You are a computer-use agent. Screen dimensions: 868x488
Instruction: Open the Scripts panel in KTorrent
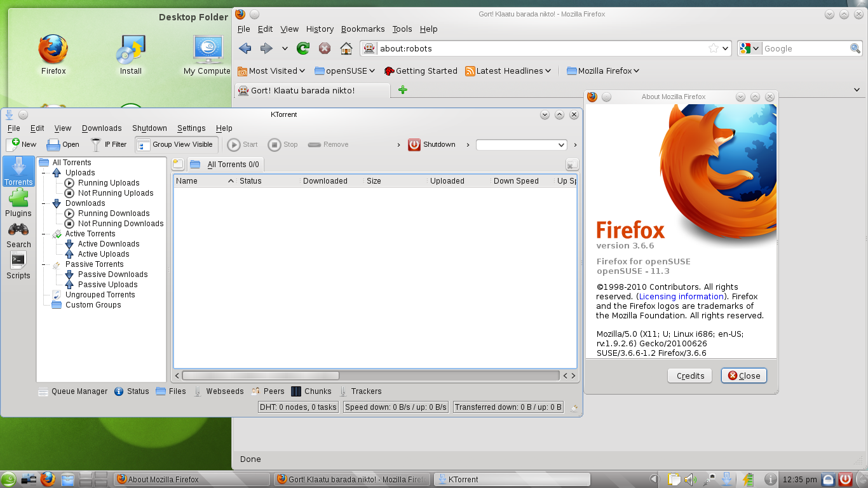tap(18, 266)
